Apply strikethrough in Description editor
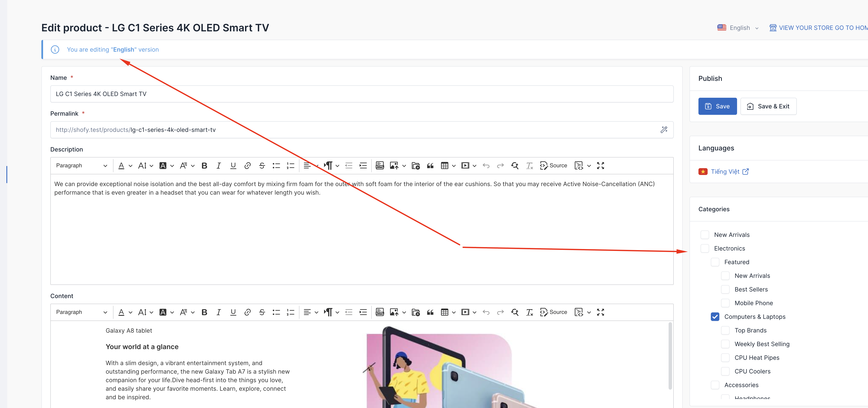Image resolution: width=868 pixels, height=408 pixels. 262,166
